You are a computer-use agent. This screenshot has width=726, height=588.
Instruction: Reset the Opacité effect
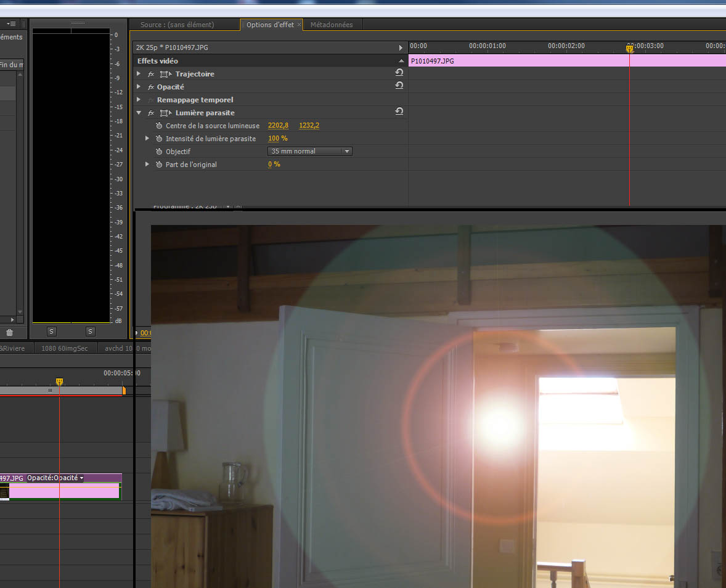[x=399, y=85]
